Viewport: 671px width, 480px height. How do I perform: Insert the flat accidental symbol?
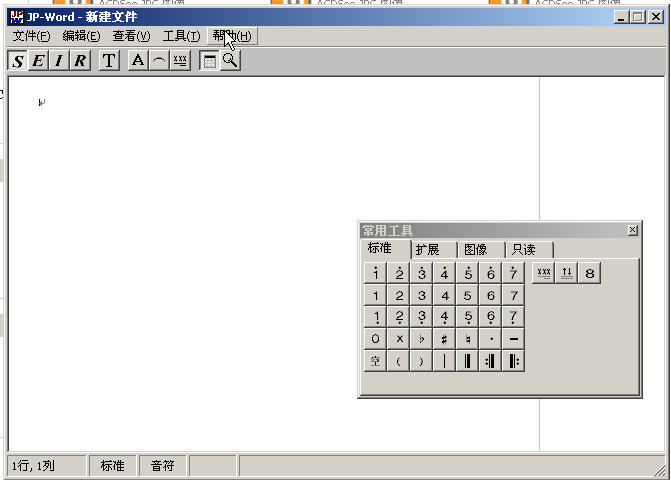[x=422, y=339]
